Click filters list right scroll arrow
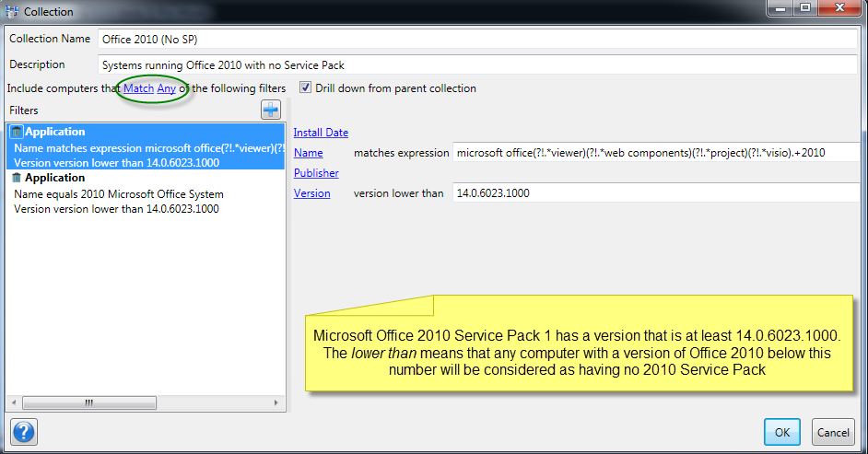Screen dimensions: 868x454 coord(276,402)
